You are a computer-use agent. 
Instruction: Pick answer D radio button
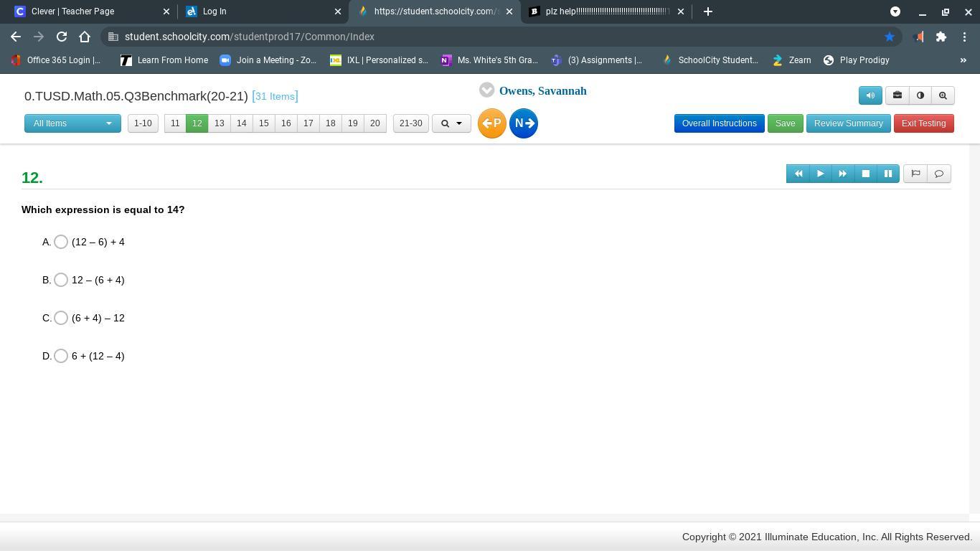[x=61, y=356]
